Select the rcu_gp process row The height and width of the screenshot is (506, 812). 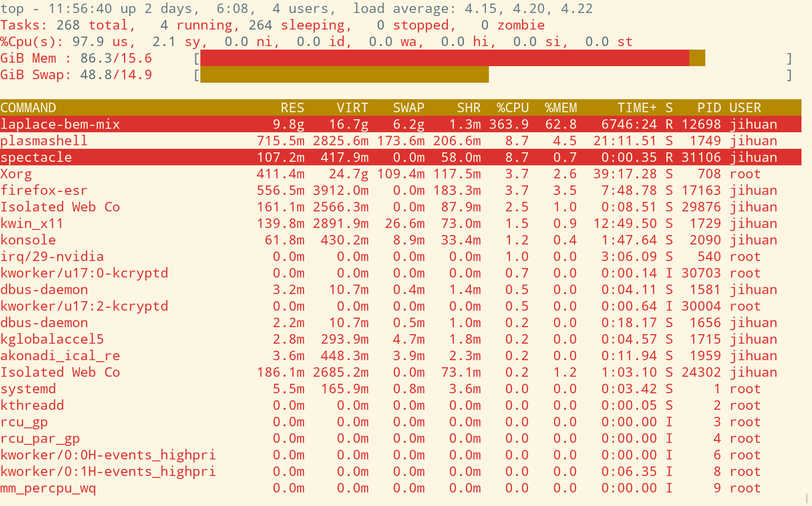401,422
